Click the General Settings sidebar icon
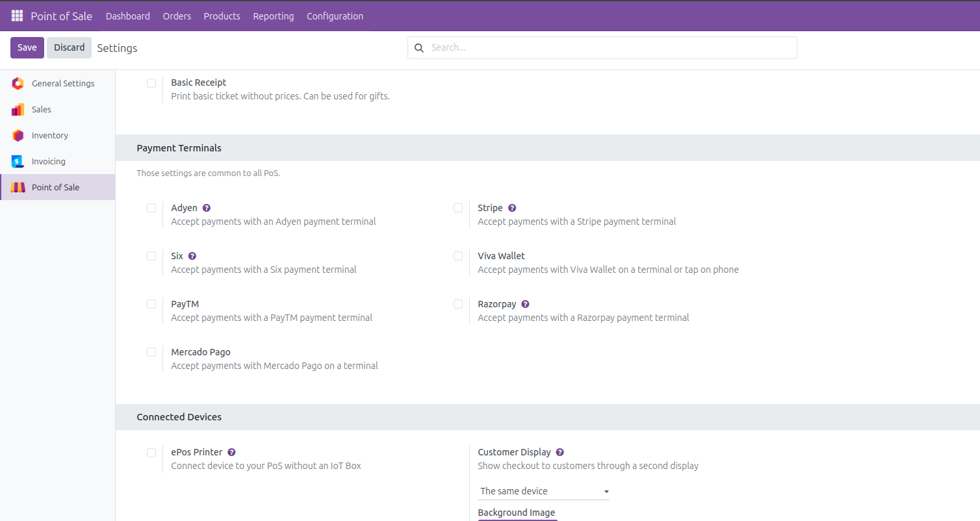The height and width of the screenshot is (521, 980). pos(18,83)
